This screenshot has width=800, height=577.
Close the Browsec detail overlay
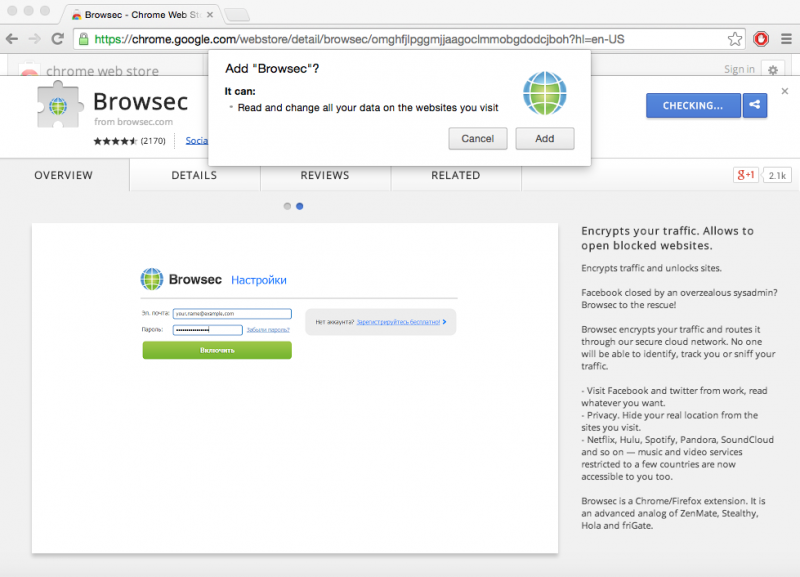tap(785, 91)
